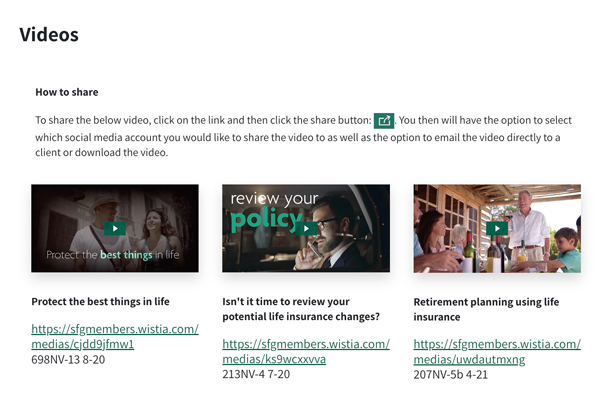
Task: Select the 'Protect the best things in life' title
Action: (100, 301)
